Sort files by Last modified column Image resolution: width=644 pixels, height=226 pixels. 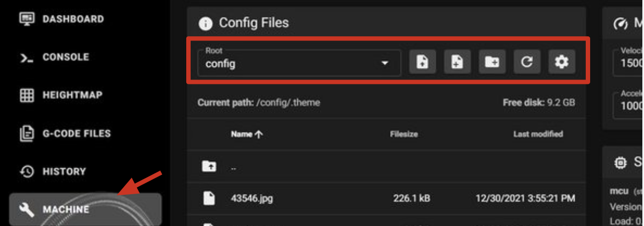(x=537, y=134)
